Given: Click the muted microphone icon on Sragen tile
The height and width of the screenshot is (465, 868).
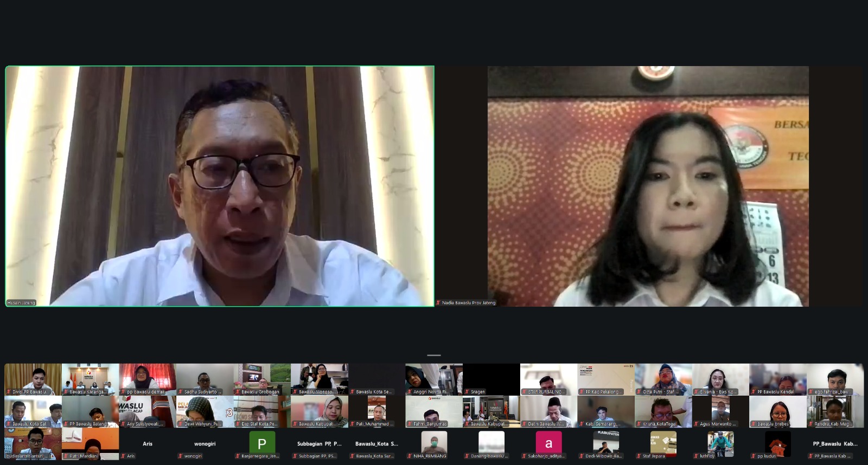Looking at the screenshot, I should (467, 392).
